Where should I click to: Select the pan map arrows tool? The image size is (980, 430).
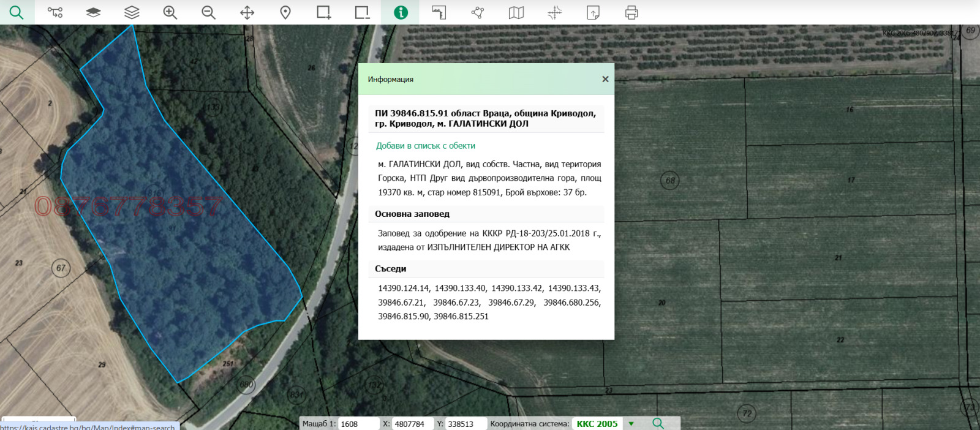coord(247,12)
